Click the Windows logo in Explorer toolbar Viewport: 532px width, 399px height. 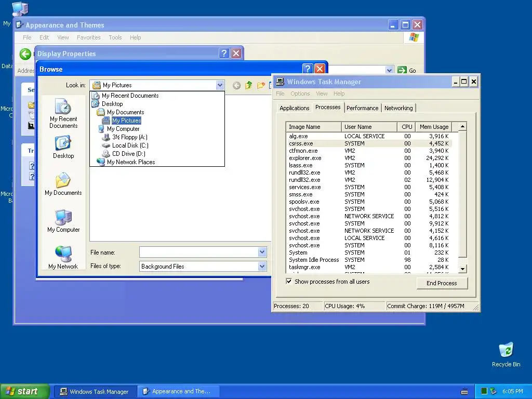[x=414, y=37]
